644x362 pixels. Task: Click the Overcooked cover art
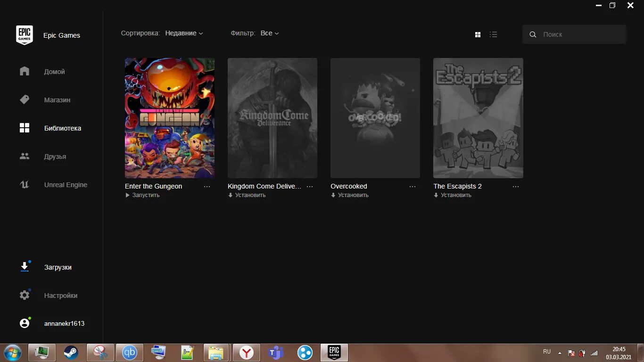point(375,118)
